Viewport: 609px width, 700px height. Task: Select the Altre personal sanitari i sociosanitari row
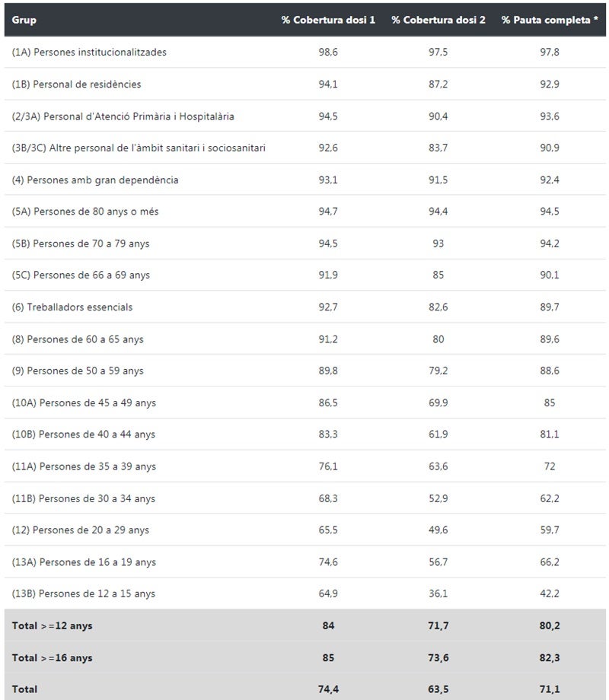(139, 148)
